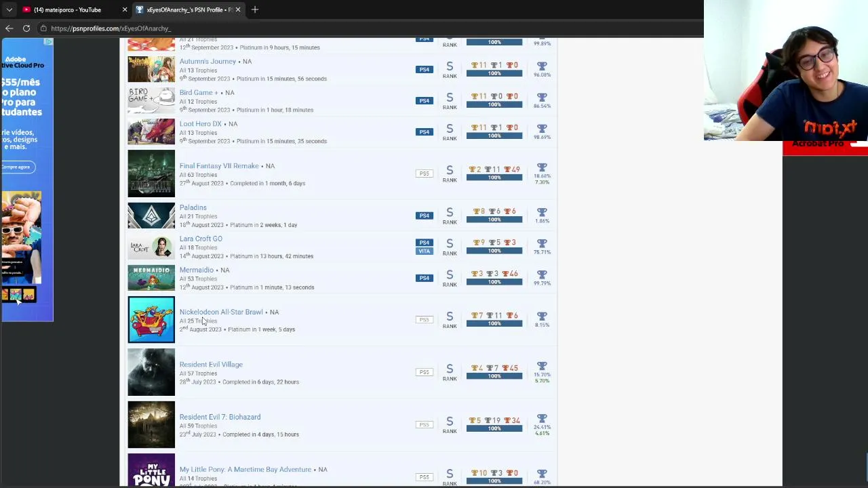Open the Mermaidio game link
The height and width of the screenshot is (488, 868).
[196, 270]
